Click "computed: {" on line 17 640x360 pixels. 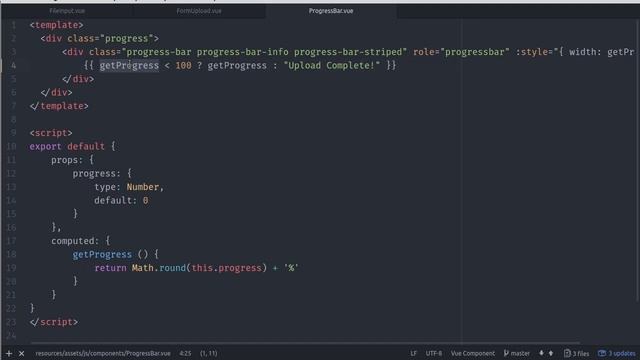point(81,241)
